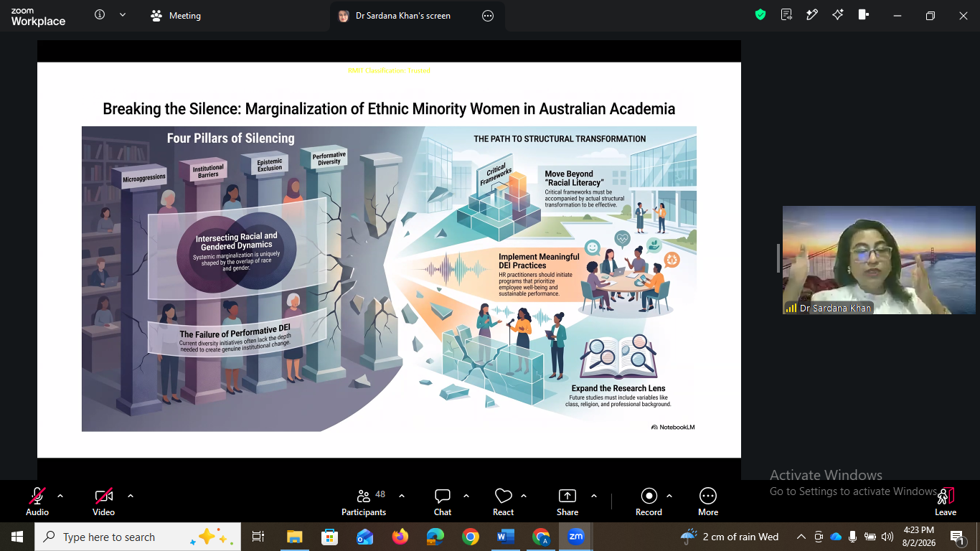Click the video panel resize handle
This screenshot has width=980, height=551.
(x=778, y=258)
